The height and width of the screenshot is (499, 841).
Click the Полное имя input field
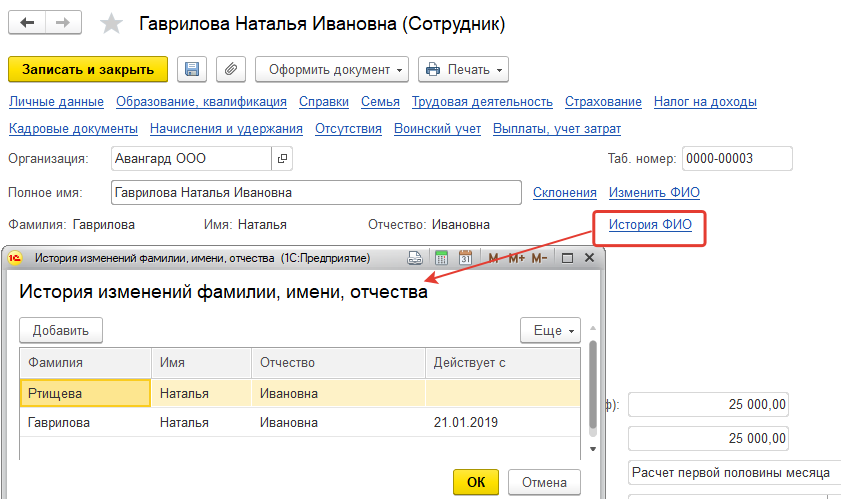(316, 193)
